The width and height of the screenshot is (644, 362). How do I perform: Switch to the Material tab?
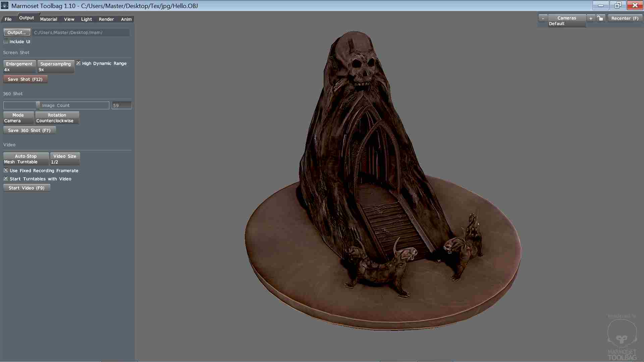tap(49, 19)
